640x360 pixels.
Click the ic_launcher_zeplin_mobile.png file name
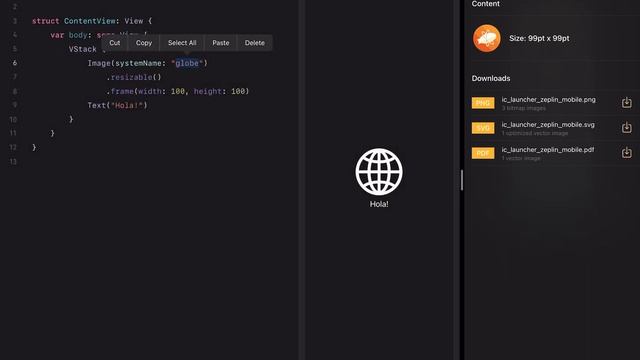pos(549,100)
